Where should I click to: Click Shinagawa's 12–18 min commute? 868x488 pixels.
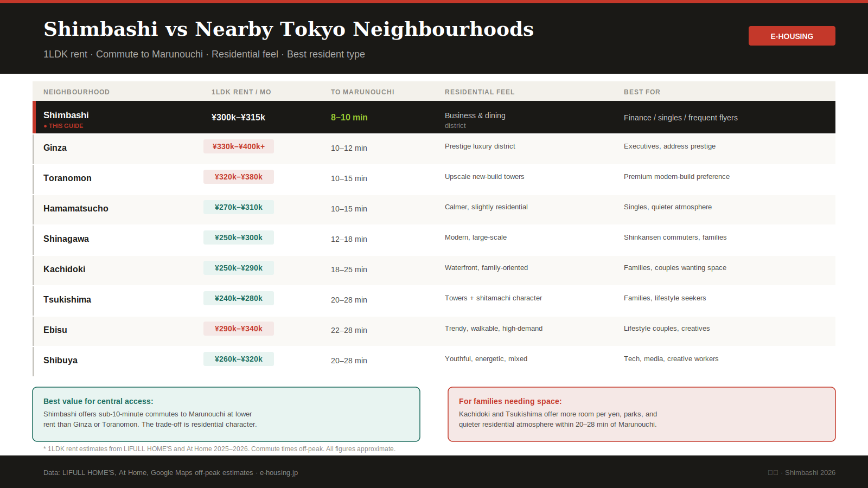tap(349, 239)
